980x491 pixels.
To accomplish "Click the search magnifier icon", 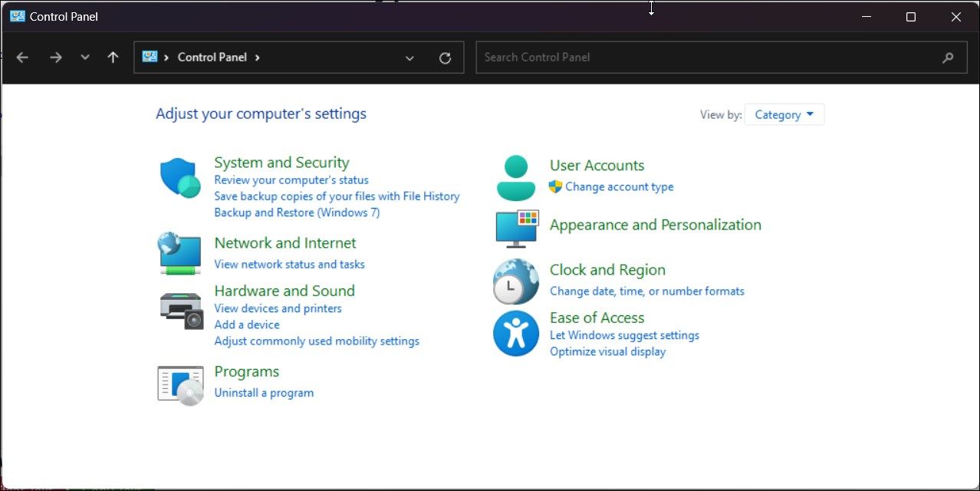I will coord(948,58).
